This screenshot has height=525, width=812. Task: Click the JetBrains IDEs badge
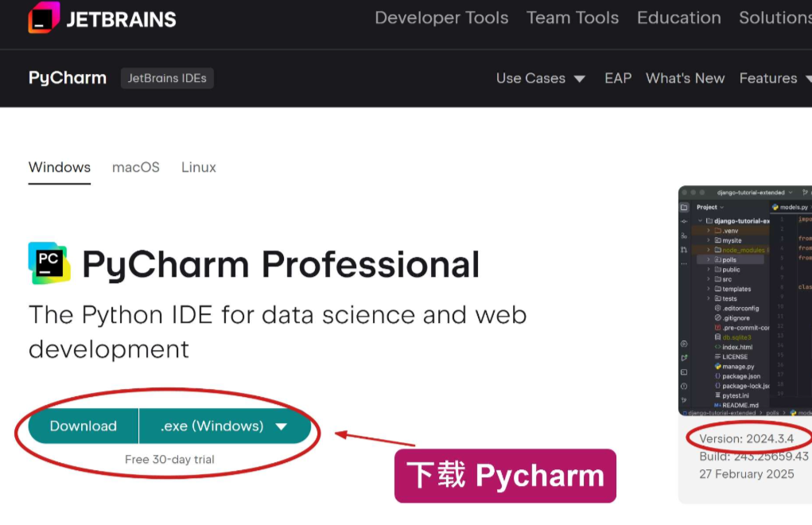pos(167,78)
